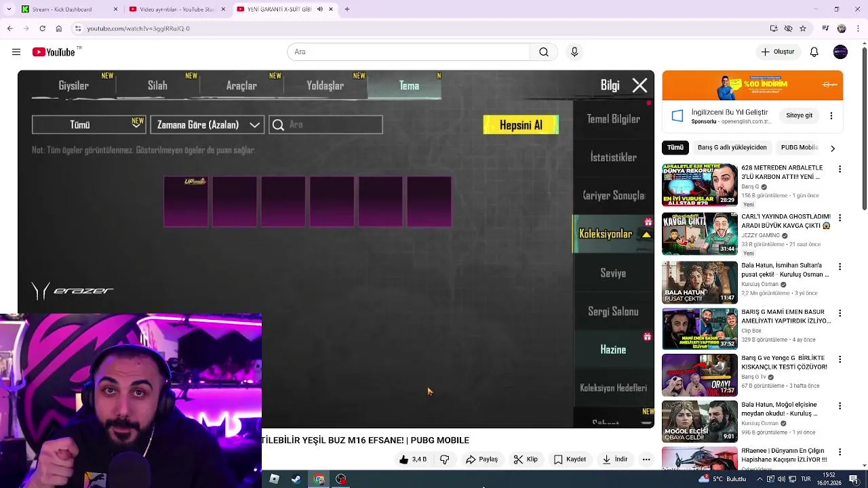Open more actions menu under video
This screenshot has width=868, height=488.
point(646,460)
